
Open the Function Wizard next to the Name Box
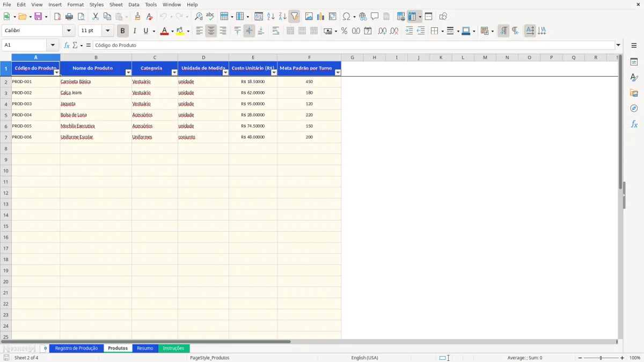67,45
